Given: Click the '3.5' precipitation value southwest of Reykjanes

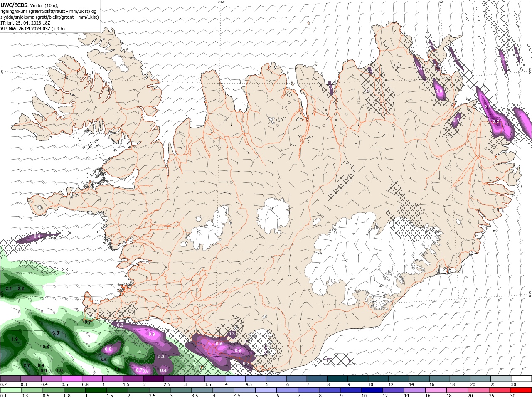Looking at the screenshot, I should [56, 333].
